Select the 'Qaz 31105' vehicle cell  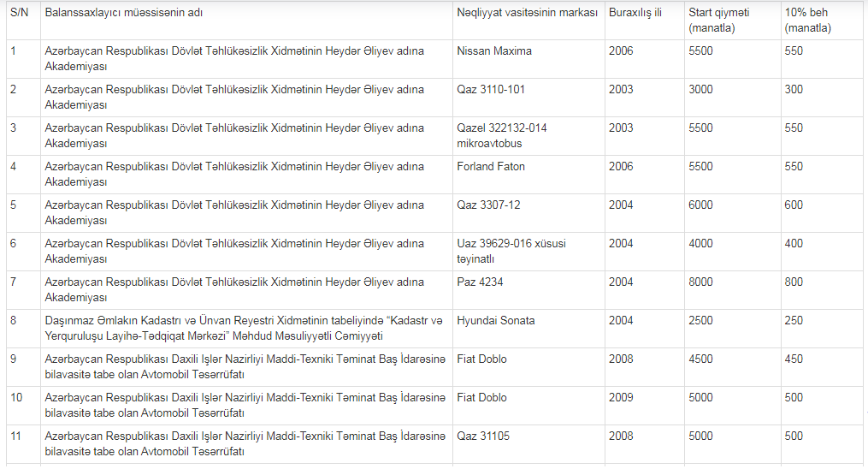coord(528,444)
